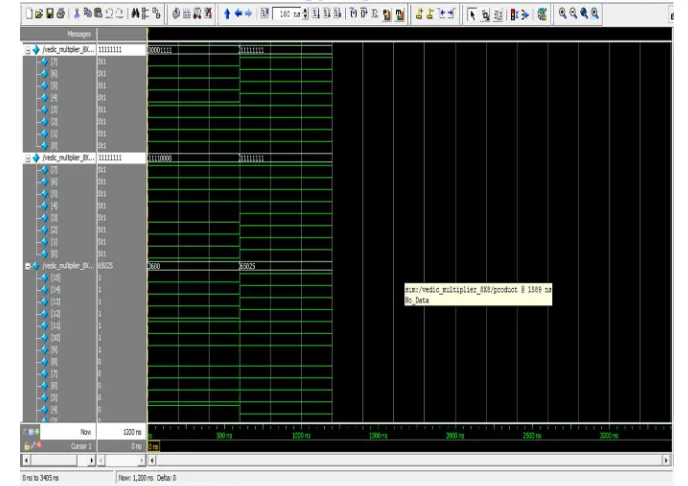Click the blue right arrow icon

pyautogui.click(x=248, y=14)
